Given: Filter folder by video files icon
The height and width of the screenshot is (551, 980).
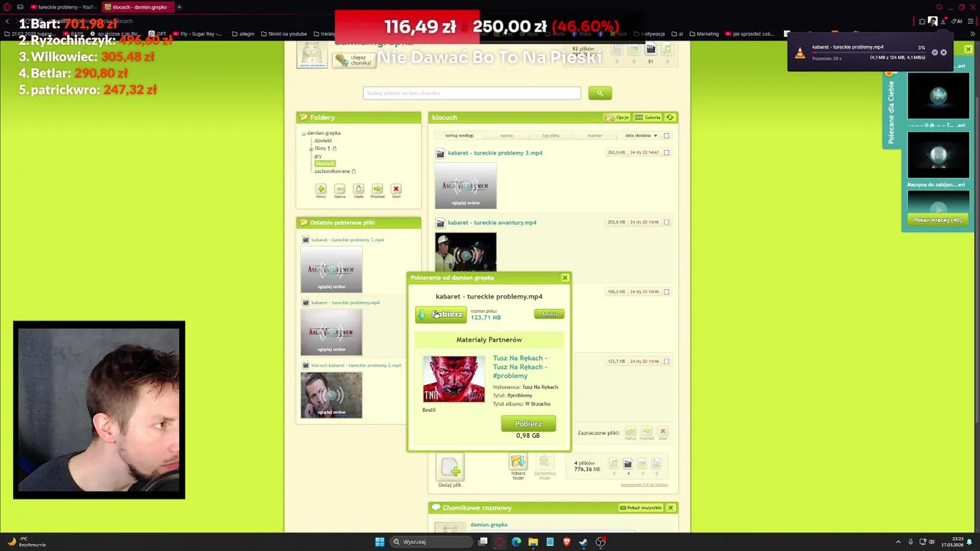Looking at the screenshot, I should [628, 464].
